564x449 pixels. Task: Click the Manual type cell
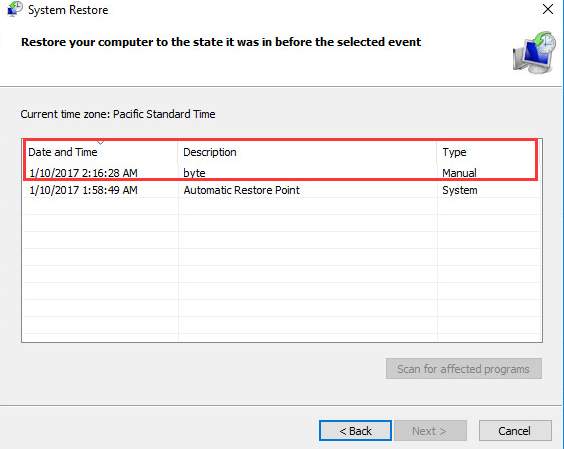point(459,173)
